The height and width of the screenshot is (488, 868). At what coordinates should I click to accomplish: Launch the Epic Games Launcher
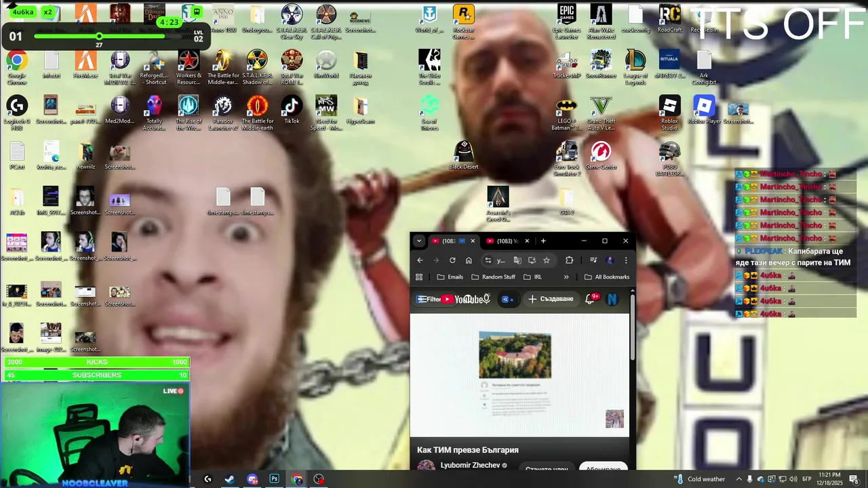(567, 22)
